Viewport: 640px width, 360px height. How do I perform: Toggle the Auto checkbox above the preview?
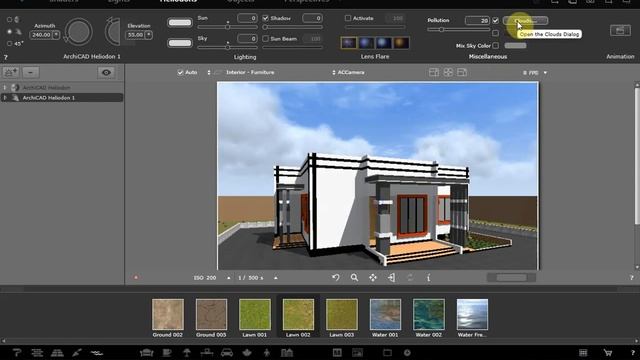[180, 72]
